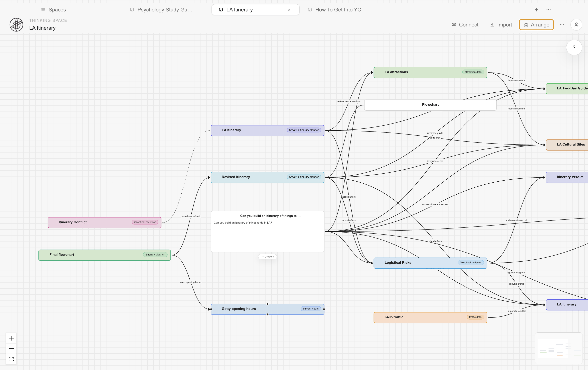Zoom out with the minus control
This screenshot has height=370, width=588.
[x=11, y=349]
